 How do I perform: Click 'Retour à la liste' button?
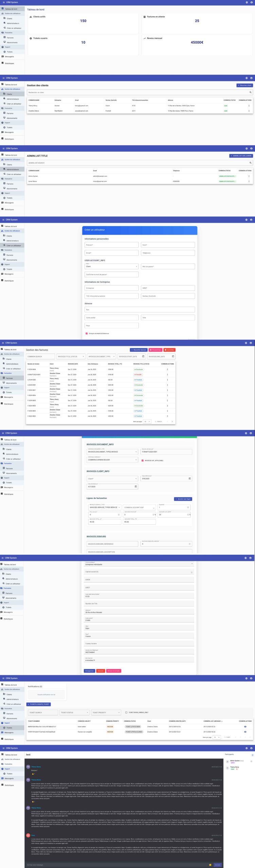[x=113, y=671]
